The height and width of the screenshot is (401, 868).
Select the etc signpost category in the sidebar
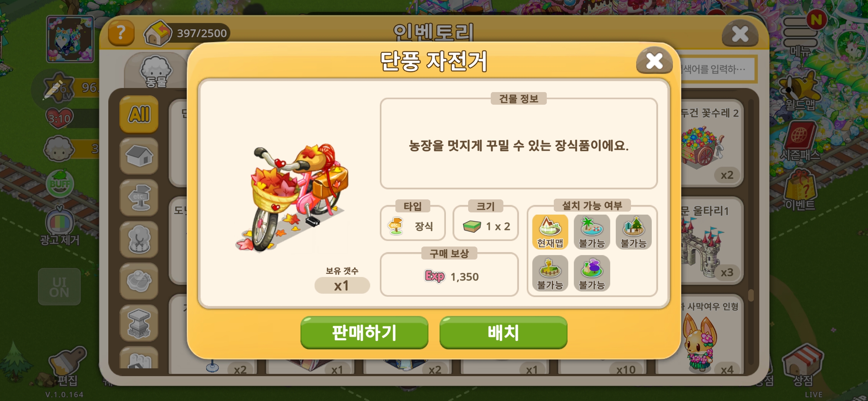point(139,198)
